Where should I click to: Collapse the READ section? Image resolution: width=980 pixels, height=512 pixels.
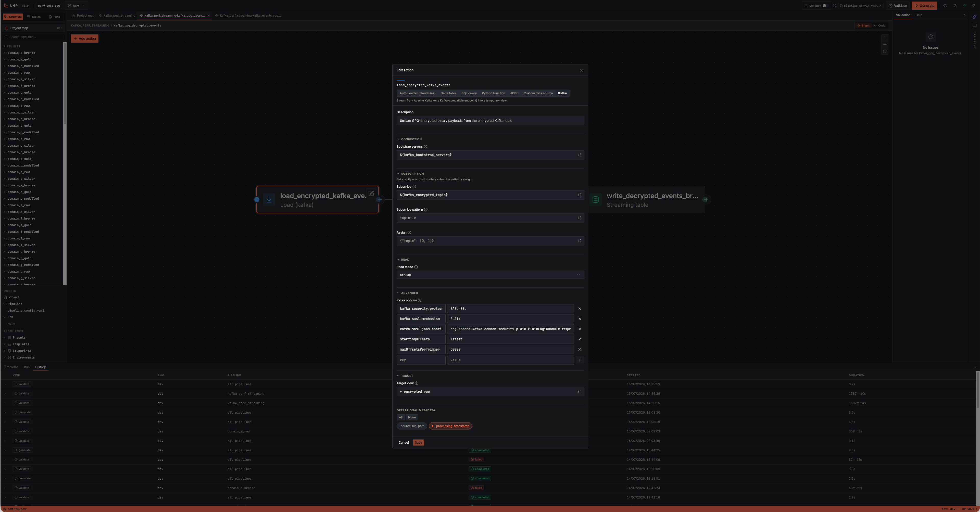(x=403, y=259)
